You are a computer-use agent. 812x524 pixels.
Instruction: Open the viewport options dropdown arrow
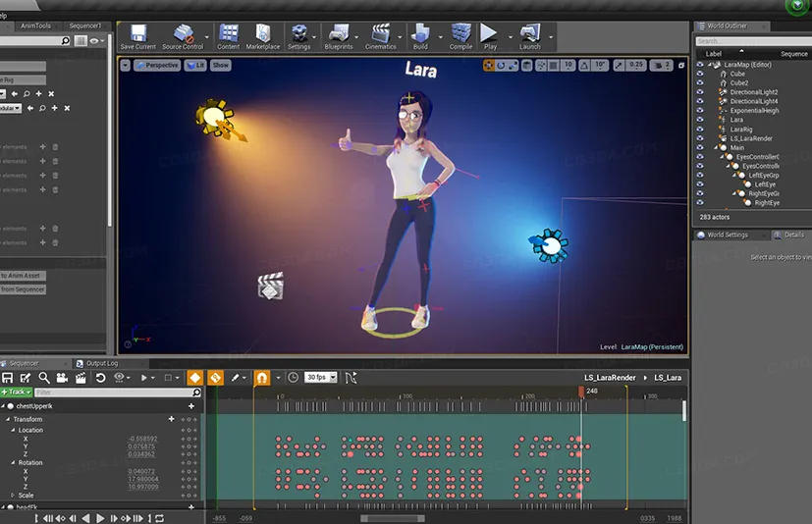click(x=125, y=65)
